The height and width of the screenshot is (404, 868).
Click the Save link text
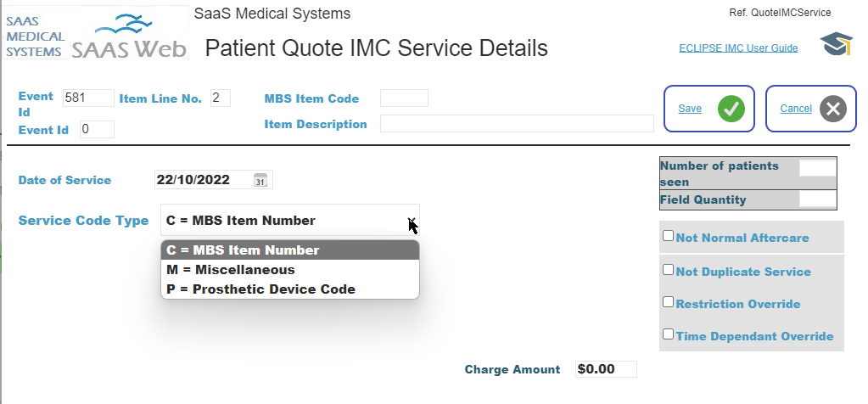(x=690, y=109)
